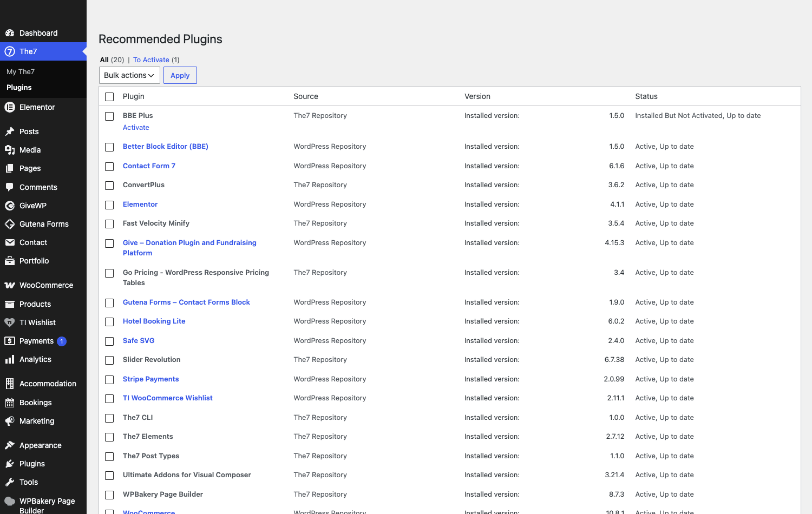Open the Stripe Payments plugin link

150,379
